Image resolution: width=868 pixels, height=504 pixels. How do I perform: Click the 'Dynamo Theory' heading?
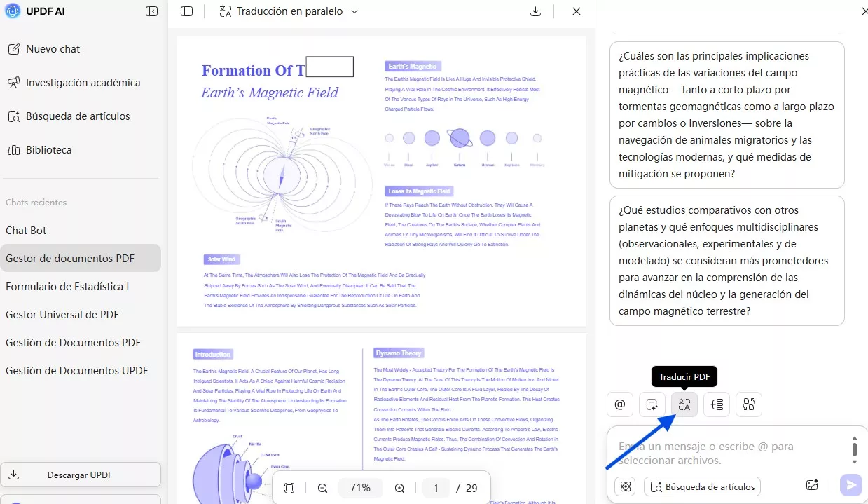point(398,353)
